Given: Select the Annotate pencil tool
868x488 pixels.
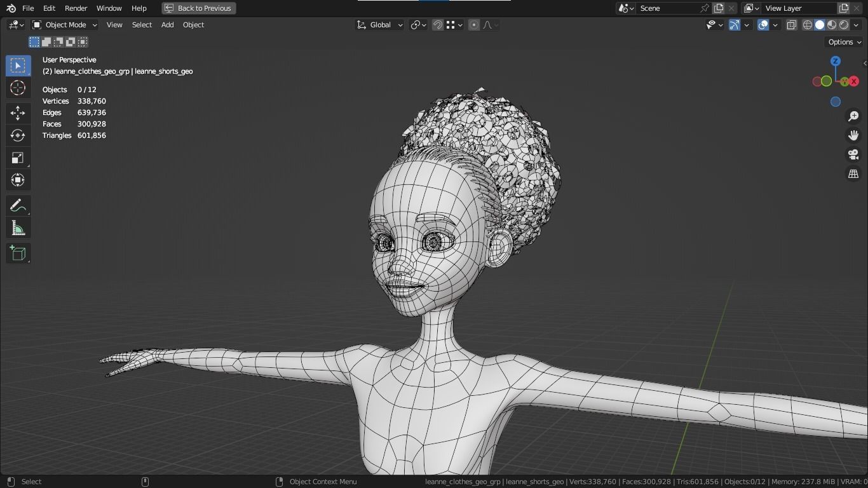Looking at the screenshot, I should [18, 206].
